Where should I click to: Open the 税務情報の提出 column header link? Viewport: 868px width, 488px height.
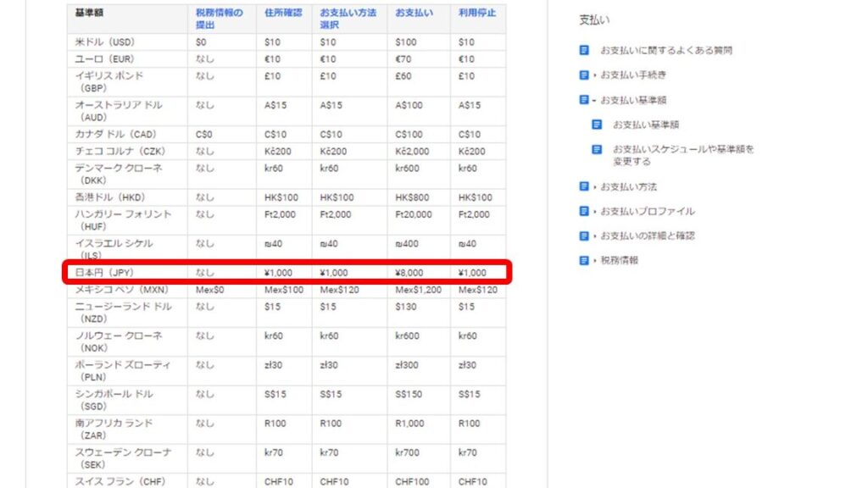220,19
